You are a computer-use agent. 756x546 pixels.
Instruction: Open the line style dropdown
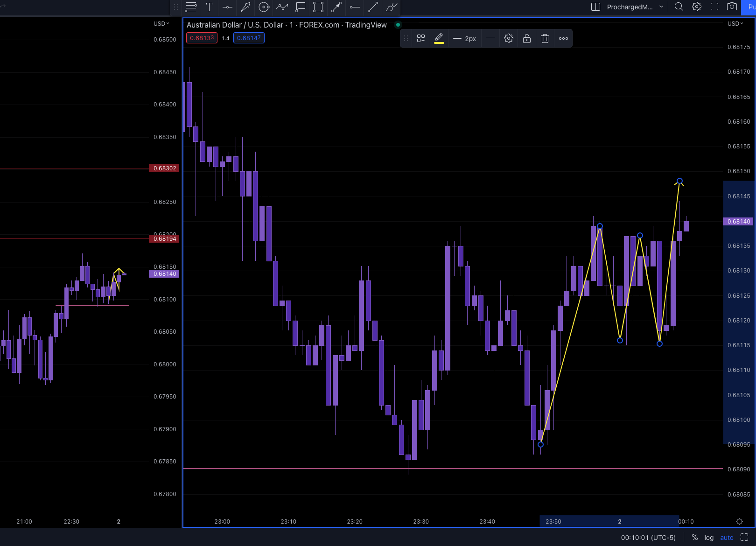click(490, 39)
